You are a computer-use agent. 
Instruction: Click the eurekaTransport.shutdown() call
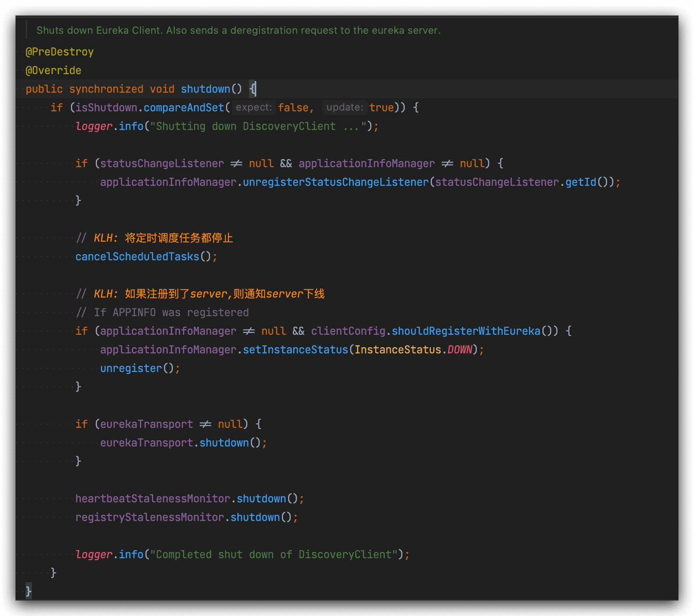[x=180, y=443]
